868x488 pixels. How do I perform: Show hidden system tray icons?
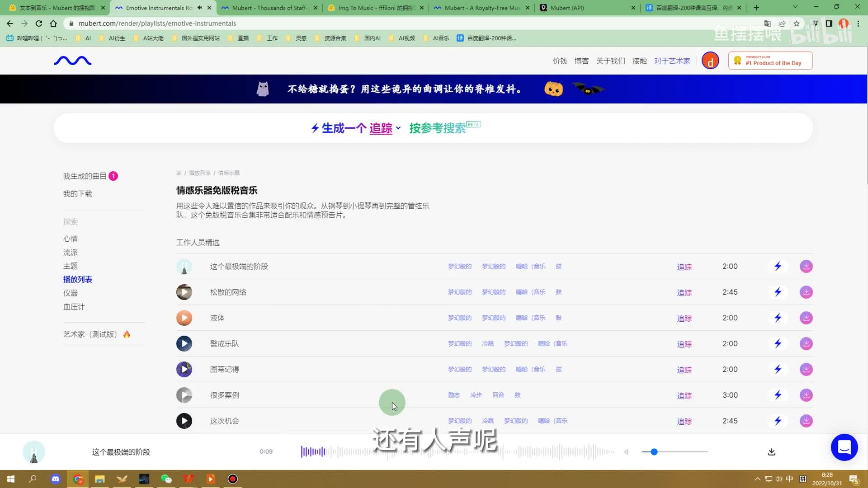pos(757,479)
